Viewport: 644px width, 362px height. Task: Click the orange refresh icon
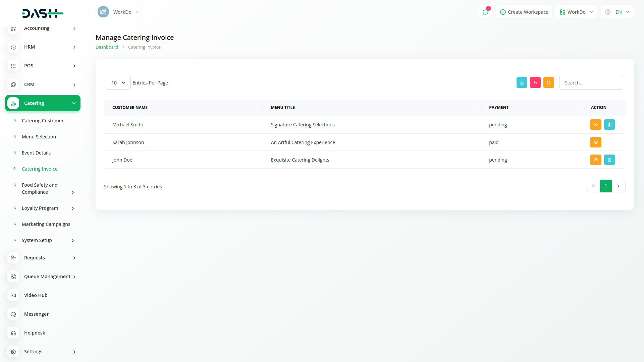[x=548, y=82]
